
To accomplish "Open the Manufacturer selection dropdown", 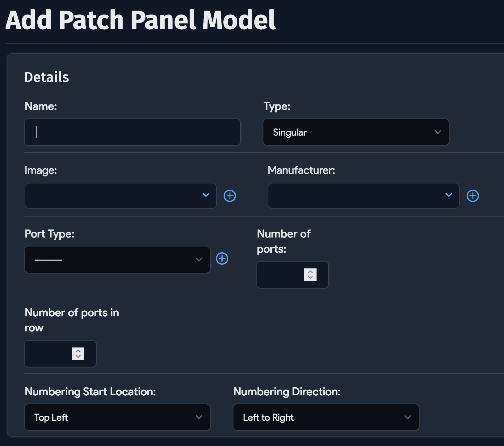I will click(x=363, y=196).
